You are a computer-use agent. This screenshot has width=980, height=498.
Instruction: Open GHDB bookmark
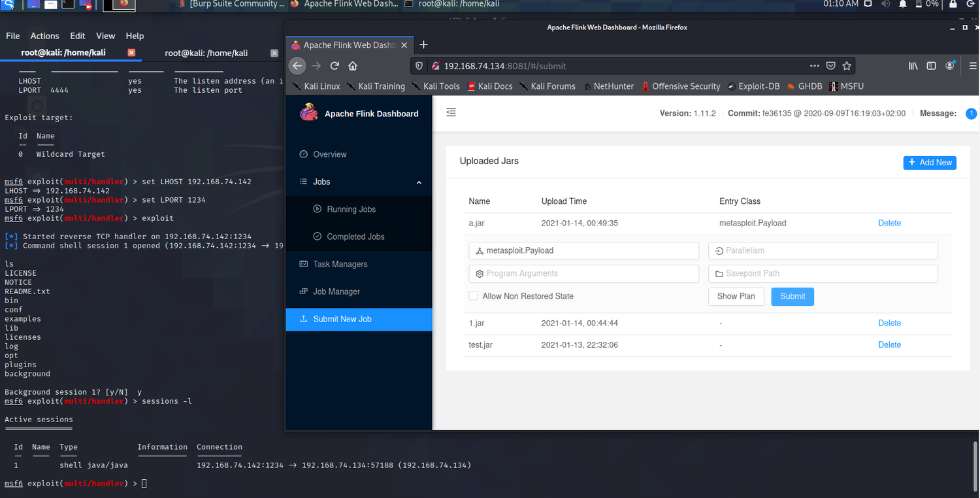[805, 86]
